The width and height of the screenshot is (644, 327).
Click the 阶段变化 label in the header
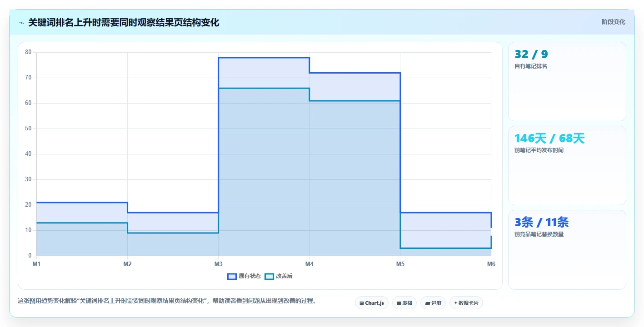pos(614,22)
